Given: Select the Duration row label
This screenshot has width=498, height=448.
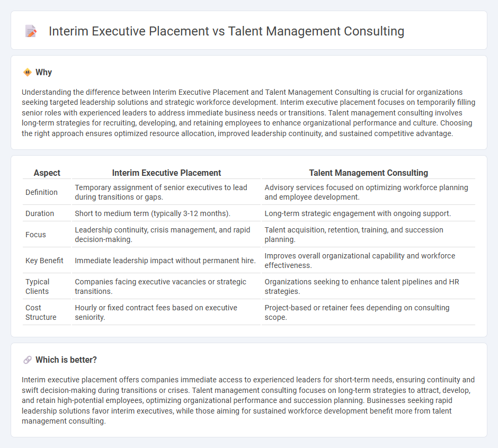Looking at the screenshot, I should pyautogui.click(x=40, y=213).
